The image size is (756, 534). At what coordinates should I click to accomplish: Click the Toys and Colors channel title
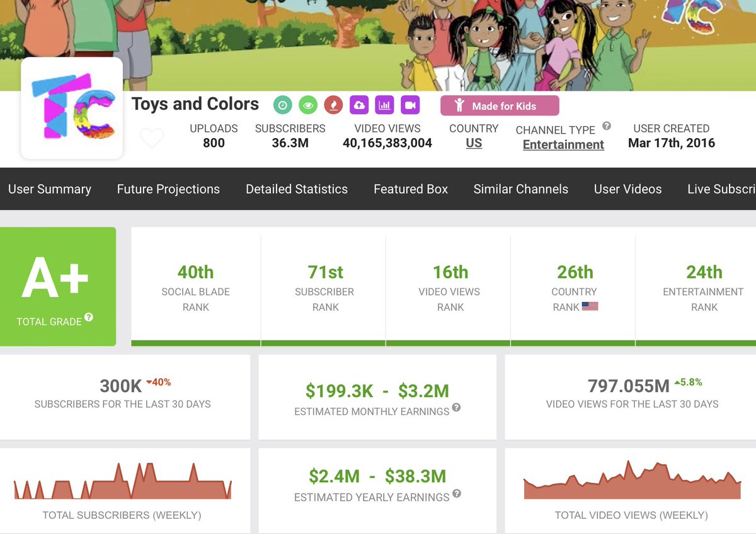click(195, 104)
